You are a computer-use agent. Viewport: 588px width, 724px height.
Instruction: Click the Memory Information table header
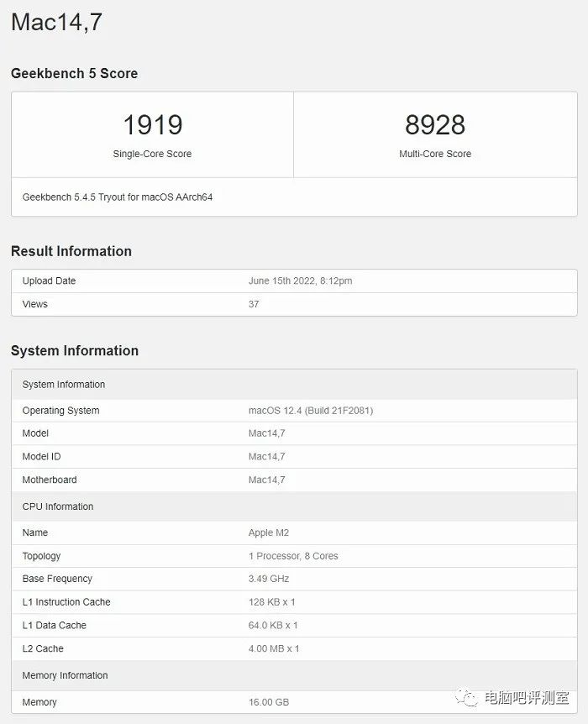click(294, 675)
